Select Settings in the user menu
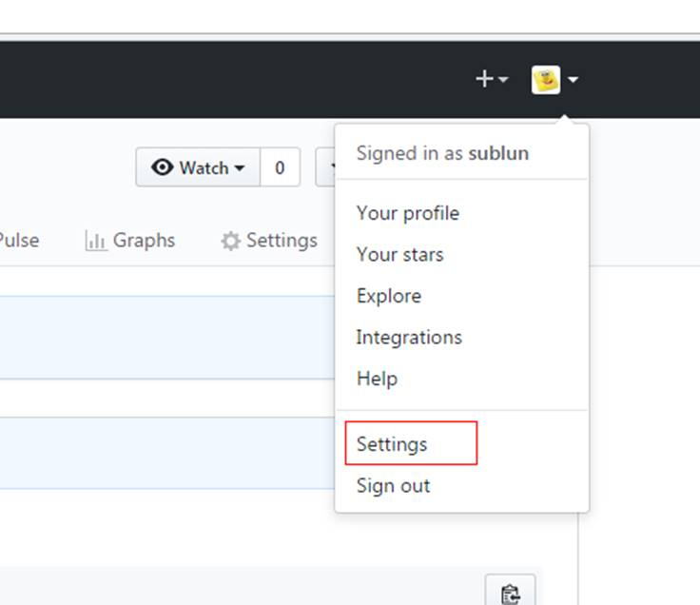 [x=392, y=444]
